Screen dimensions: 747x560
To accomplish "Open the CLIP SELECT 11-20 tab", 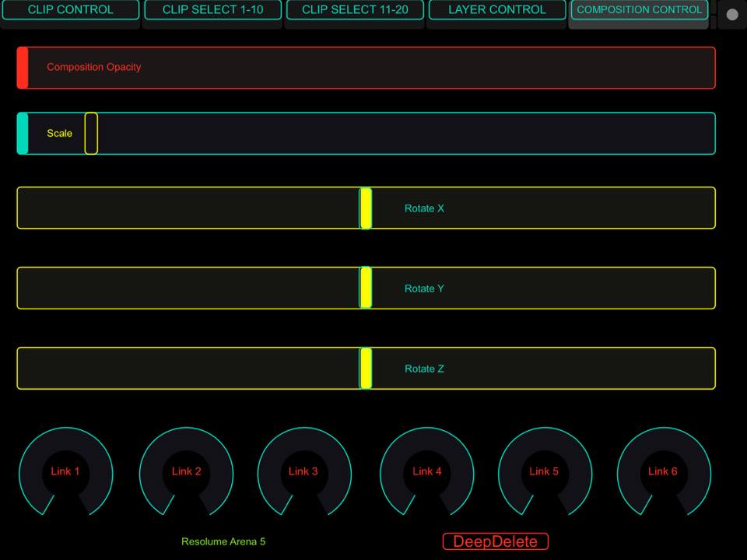I will (x=355, y=10).
